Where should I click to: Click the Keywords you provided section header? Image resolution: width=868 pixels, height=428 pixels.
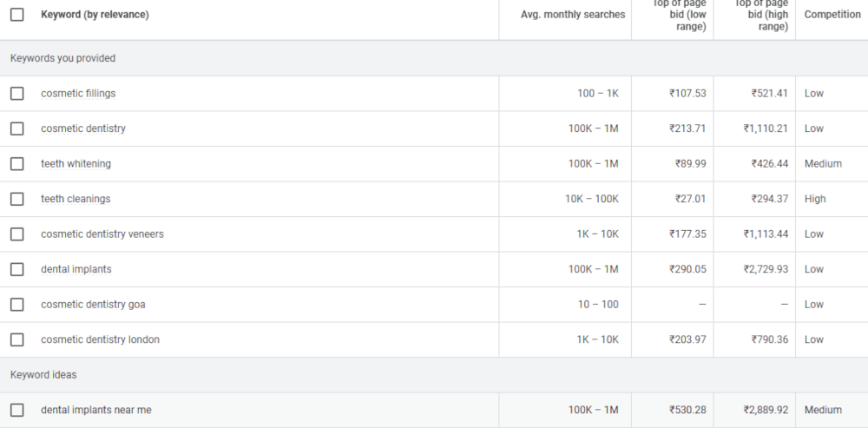coord(62,58)
